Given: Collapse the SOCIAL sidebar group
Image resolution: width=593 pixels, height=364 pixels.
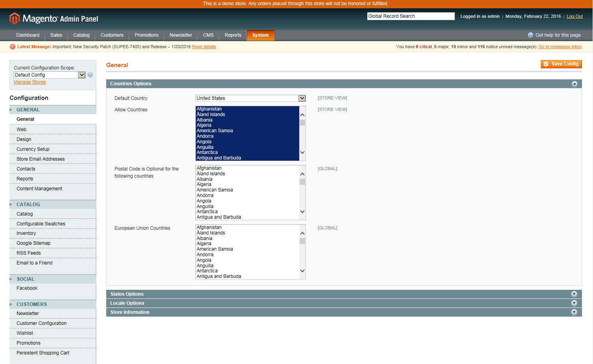Looking at the screenshot, I should (x=53, y=279).
